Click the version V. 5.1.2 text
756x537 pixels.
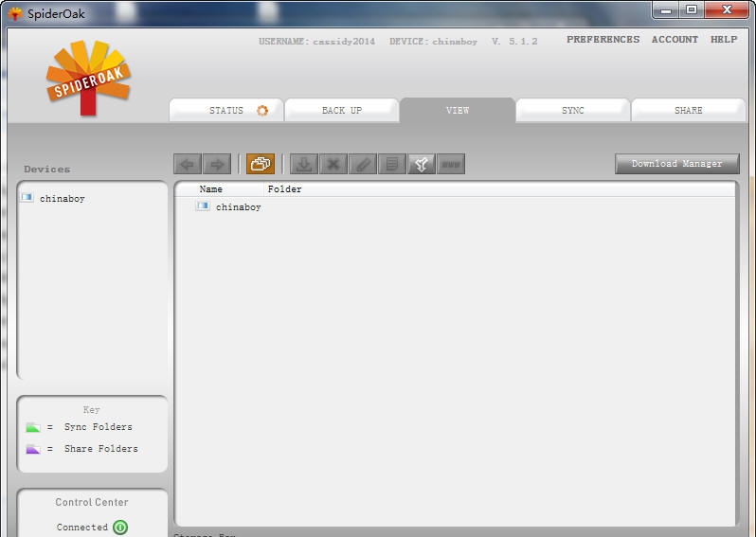pyautogui.click(x=514, y=42)
